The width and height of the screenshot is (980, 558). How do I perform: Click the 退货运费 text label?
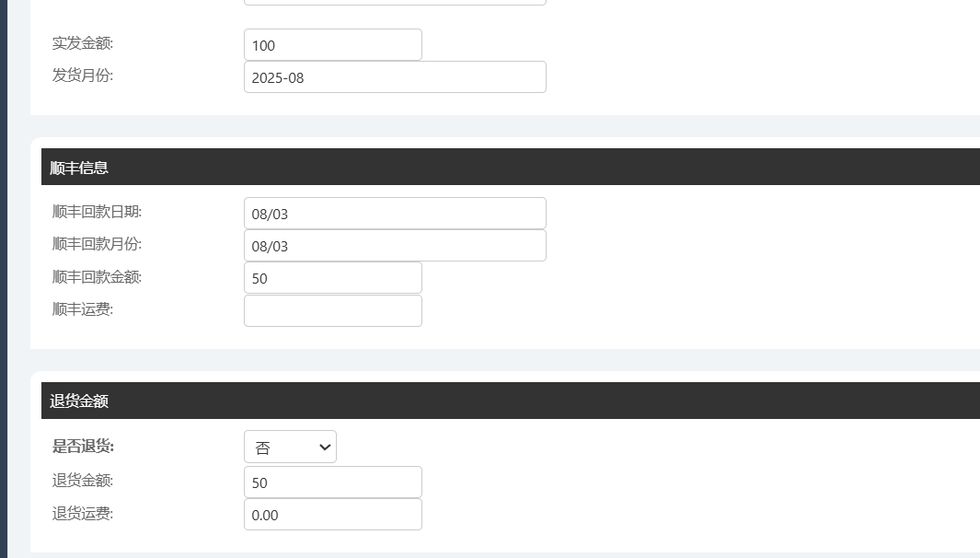(x=83, y=513)
